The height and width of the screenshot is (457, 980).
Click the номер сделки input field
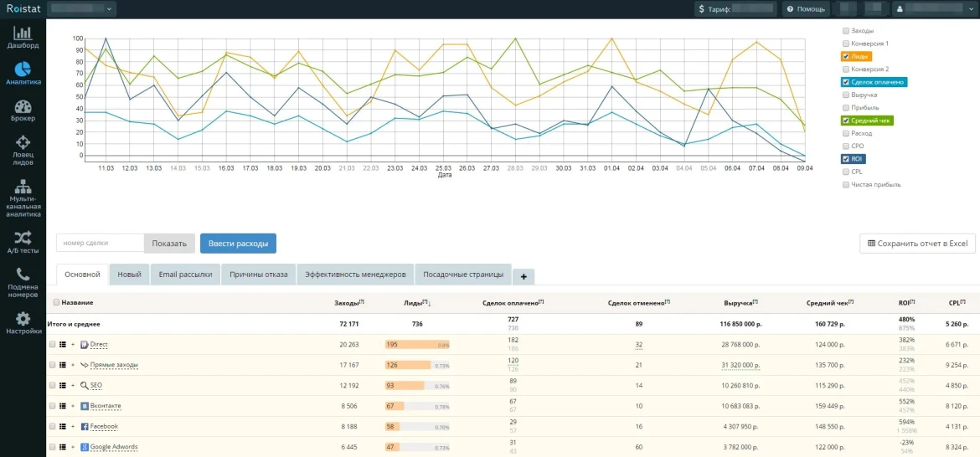click(x=100, y=244)
